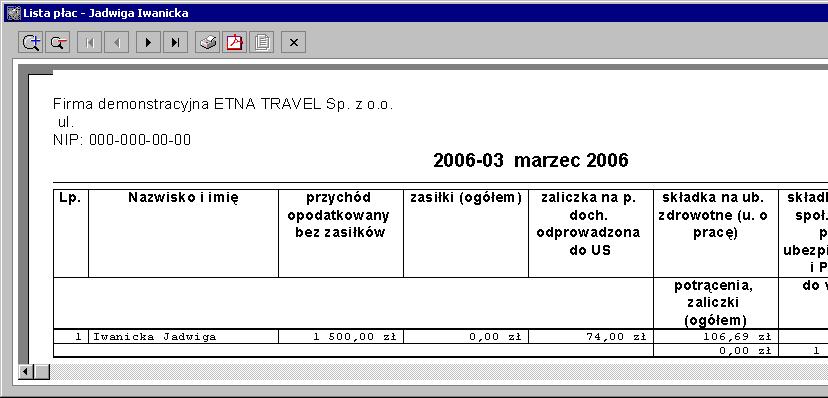The width and height of the screenshot is (828, 398).
Task: Close the preview with the X toolbar button
Action: tap(294, 43)
